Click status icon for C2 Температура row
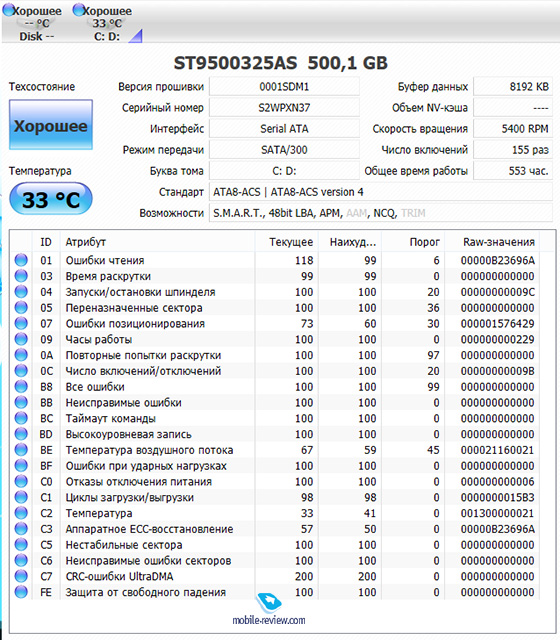This screenshot has height=640, width=560. pyautogui.click(x=21, y=513)
